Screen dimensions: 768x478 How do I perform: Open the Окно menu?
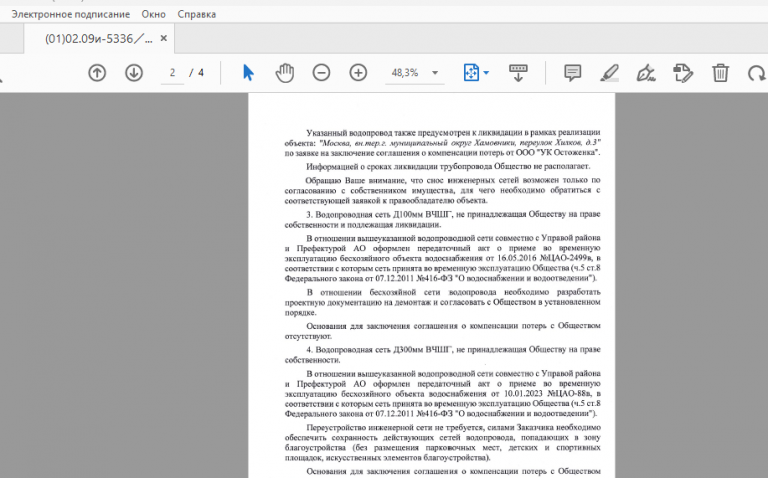point(154,14)
